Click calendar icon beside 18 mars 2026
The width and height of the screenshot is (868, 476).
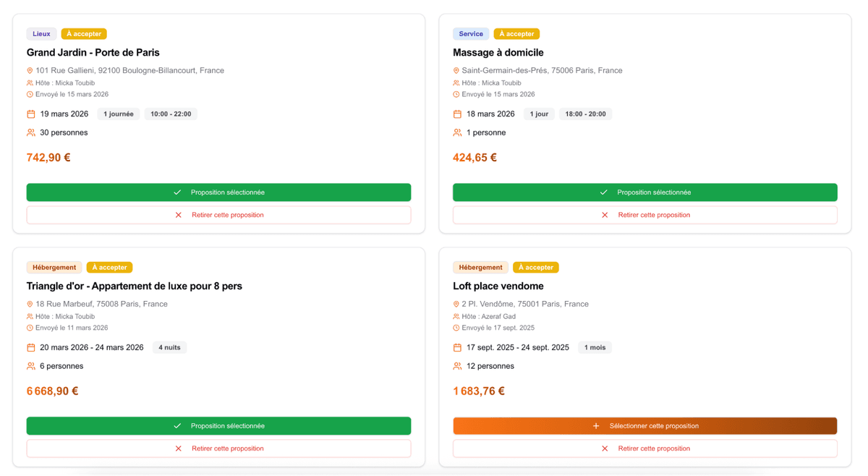(457, 114)
